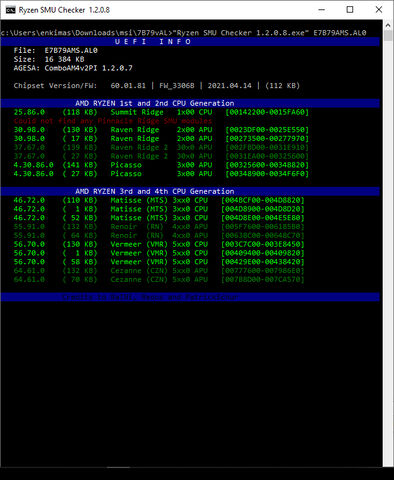Click the 2021.04.14 date value

(x=229, y=86)
